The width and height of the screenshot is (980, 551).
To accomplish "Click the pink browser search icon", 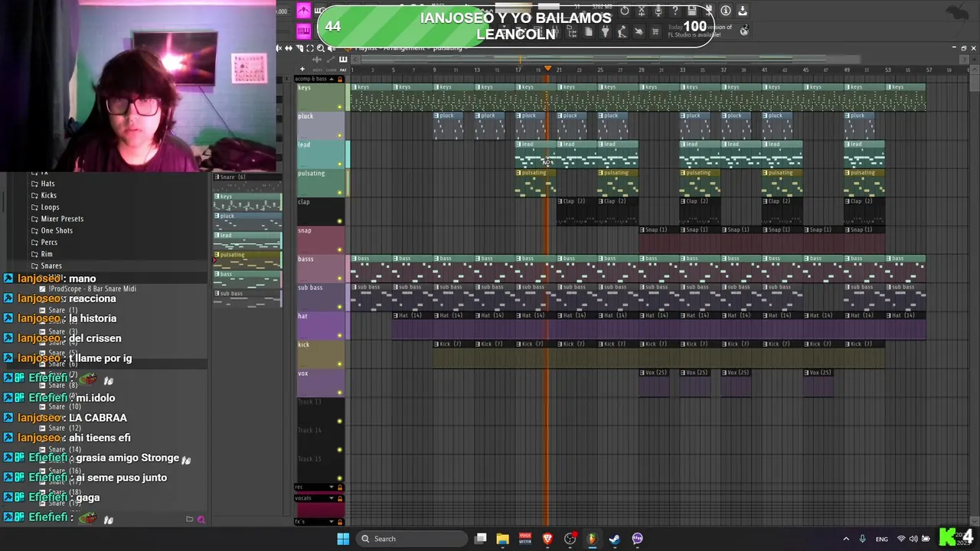I will point(201,520).
